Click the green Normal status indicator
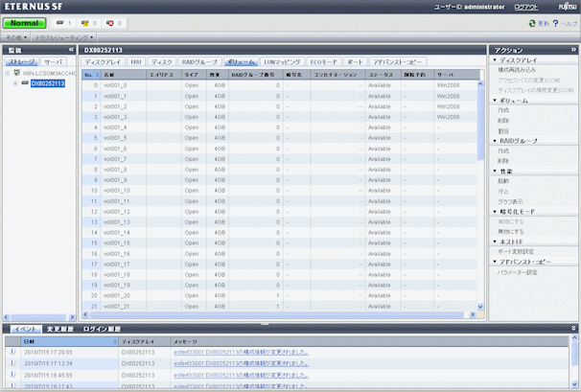This screenshot has width=581, height=392. (x=25, y=23)
